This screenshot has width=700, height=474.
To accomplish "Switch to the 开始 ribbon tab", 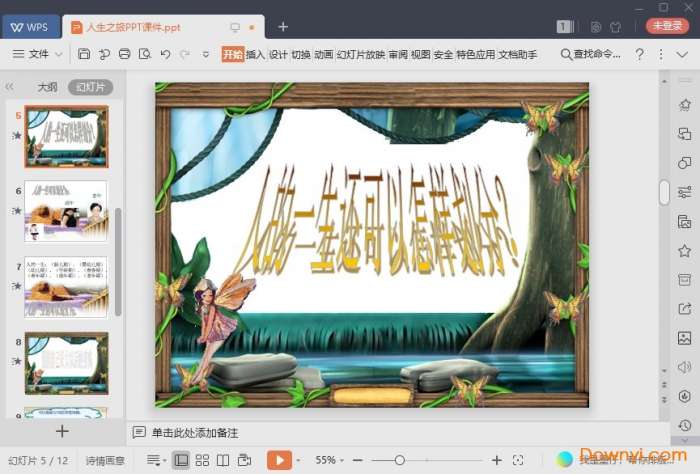I will [x=233, y=54].
